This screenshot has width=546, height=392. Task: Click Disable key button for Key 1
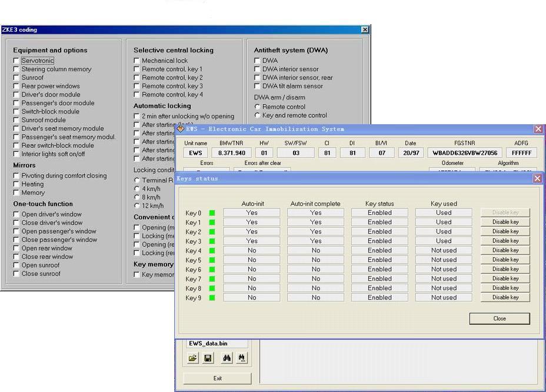(x=505, y=222)
